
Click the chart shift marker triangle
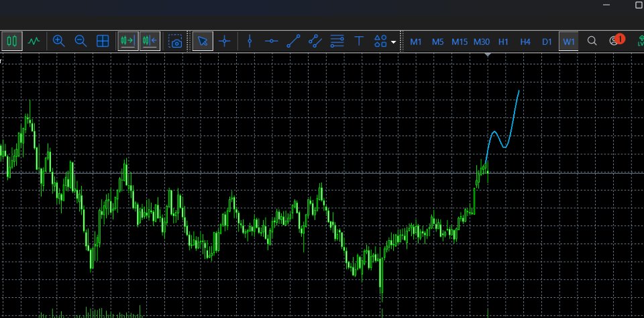point(488,54)
